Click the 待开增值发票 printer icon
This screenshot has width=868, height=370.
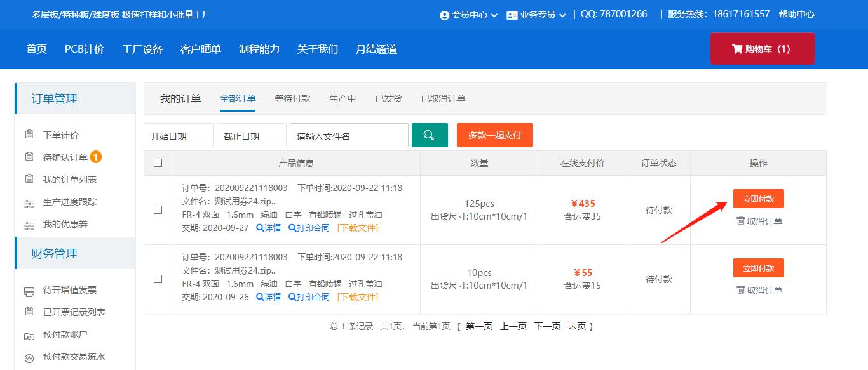pyautogui.click(x=29, y=291)
